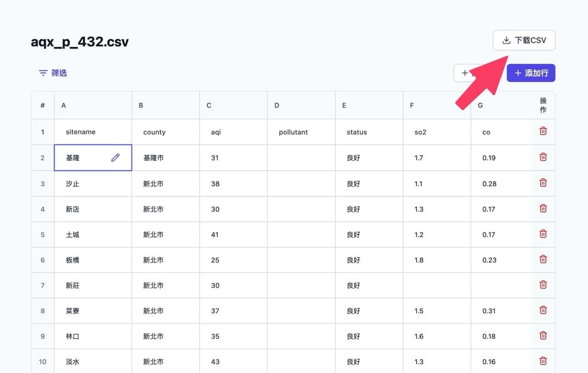
Task: Select column E header
Action: pos(369,105)
